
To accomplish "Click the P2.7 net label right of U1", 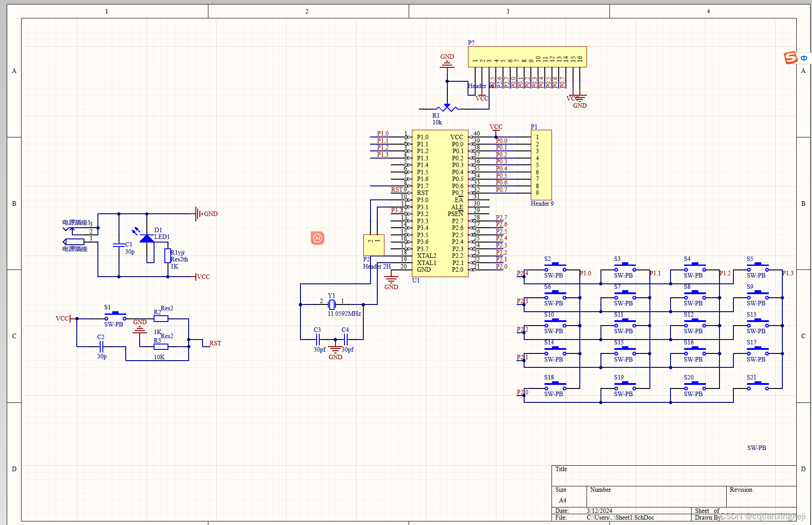I will (501, 217).
